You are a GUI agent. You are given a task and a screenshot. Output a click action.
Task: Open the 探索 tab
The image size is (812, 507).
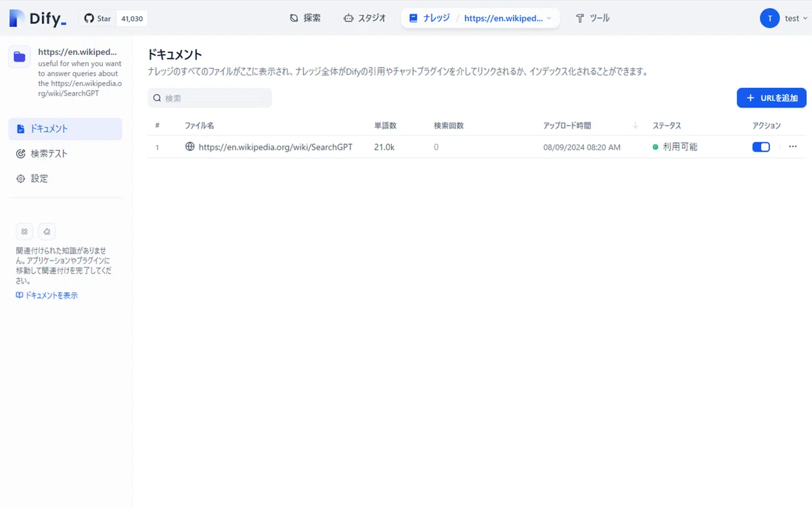point(305,18)
